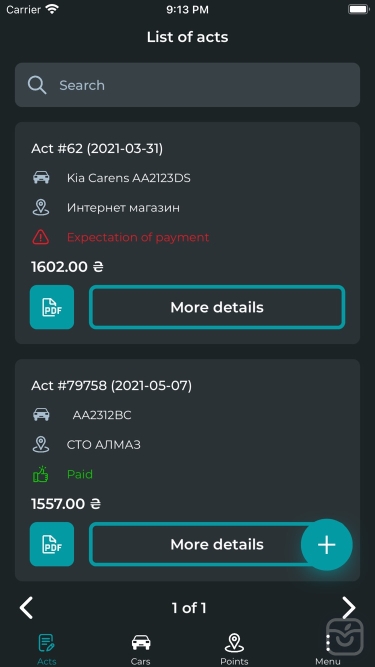Viewport: 375px width, 667px height.
Task: Open the Menu tab
Action: (328, 650)
